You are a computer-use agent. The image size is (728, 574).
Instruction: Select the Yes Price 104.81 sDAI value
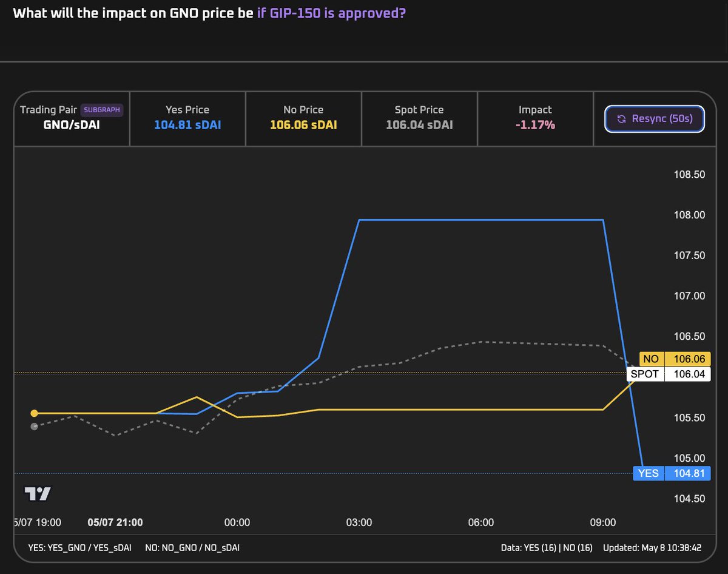187,125
